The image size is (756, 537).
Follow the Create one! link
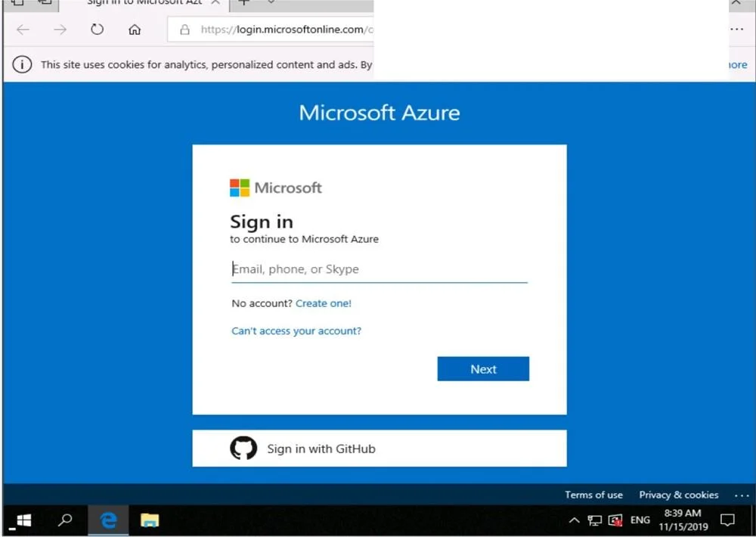point(324,303)
